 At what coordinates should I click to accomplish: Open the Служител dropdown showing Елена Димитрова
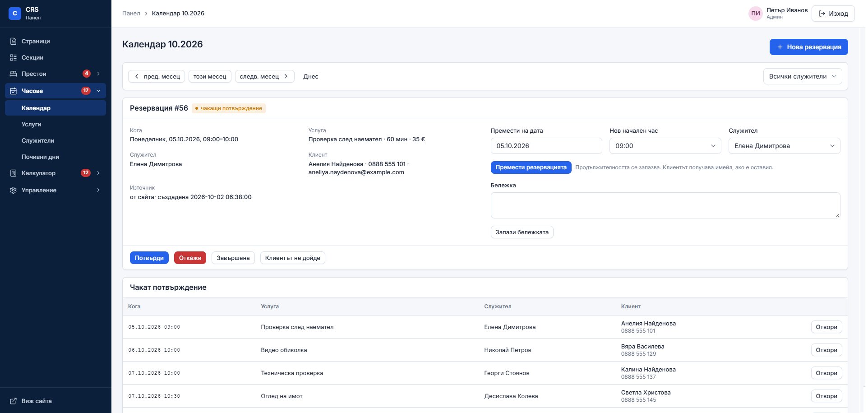pyautogui.click(x=785, y=146)
